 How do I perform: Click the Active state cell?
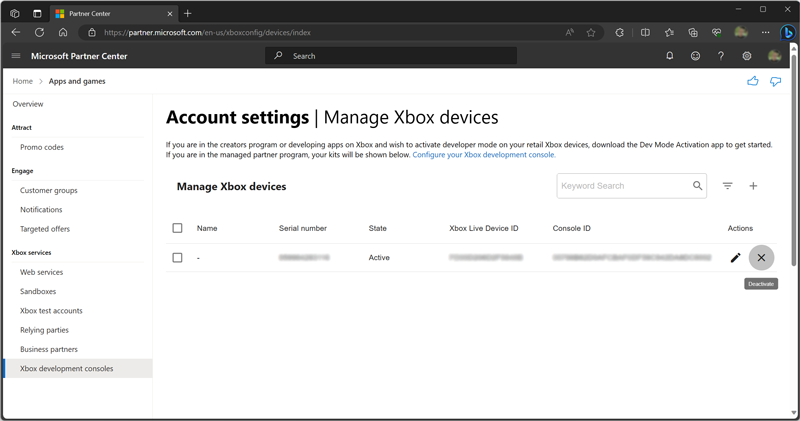(379, 258)
